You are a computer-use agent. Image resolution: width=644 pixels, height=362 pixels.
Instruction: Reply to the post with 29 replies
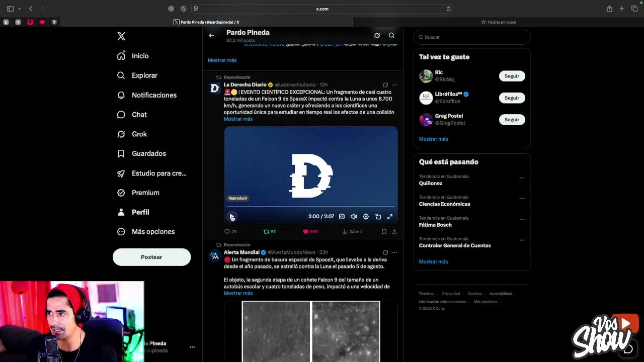(230, 232)
